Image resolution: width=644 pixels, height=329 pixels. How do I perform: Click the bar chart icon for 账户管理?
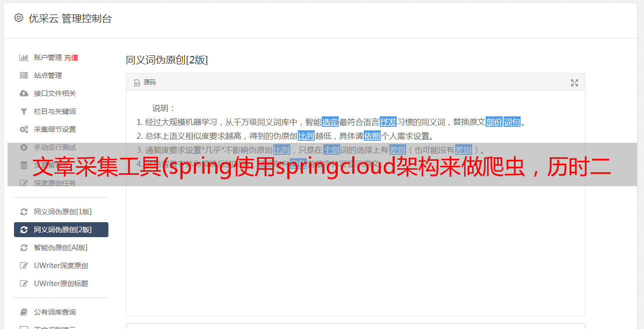(23, 57)
